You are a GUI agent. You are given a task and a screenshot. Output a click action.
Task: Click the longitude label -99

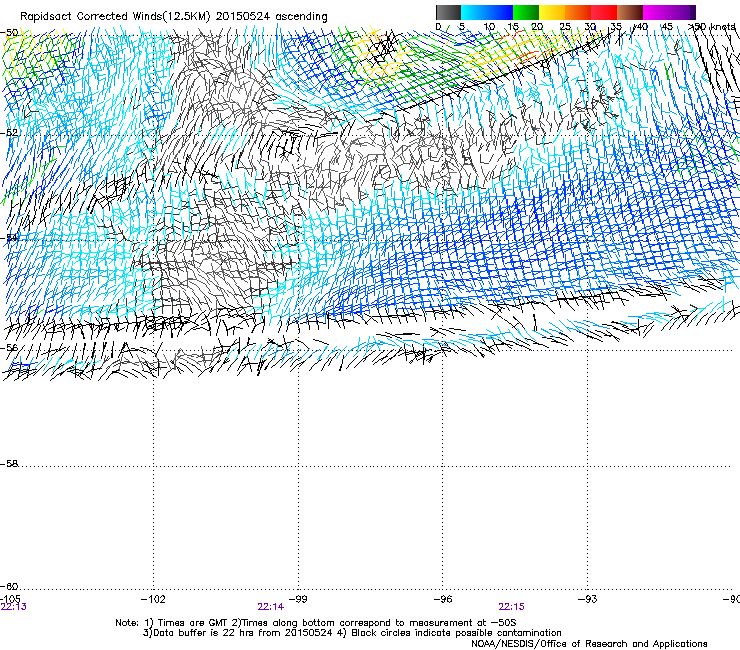[298, 599]
